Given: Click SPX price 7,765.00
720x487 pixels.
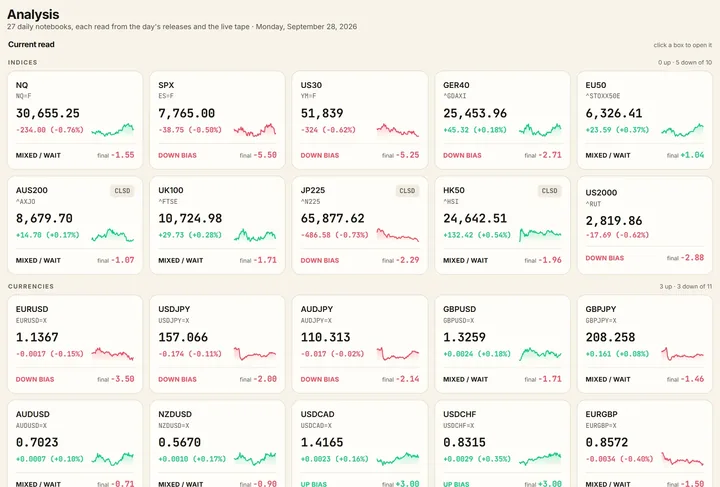Looking at the screenshot, I should pos(186,113).
